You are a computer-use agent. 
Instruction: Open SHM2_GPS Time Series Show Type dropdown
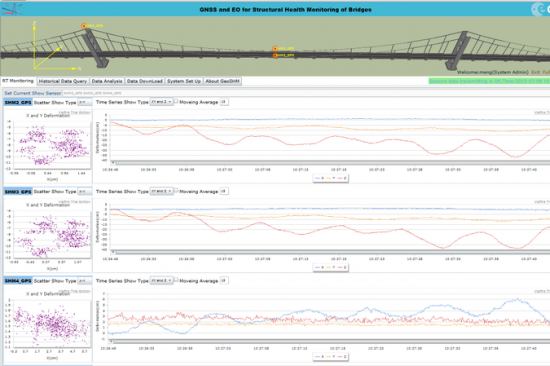pos(161,102)
